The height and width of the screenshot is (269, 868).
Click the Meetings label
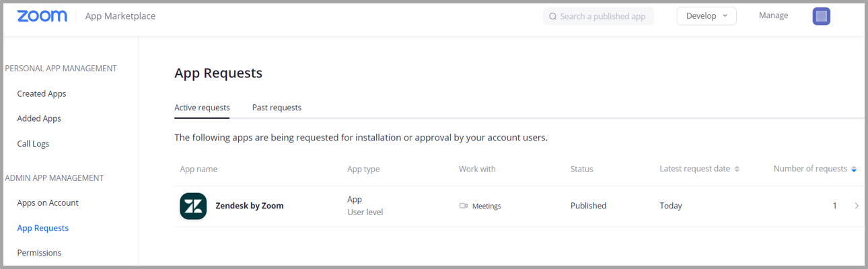pyautogui.click(x=486, y=206)
